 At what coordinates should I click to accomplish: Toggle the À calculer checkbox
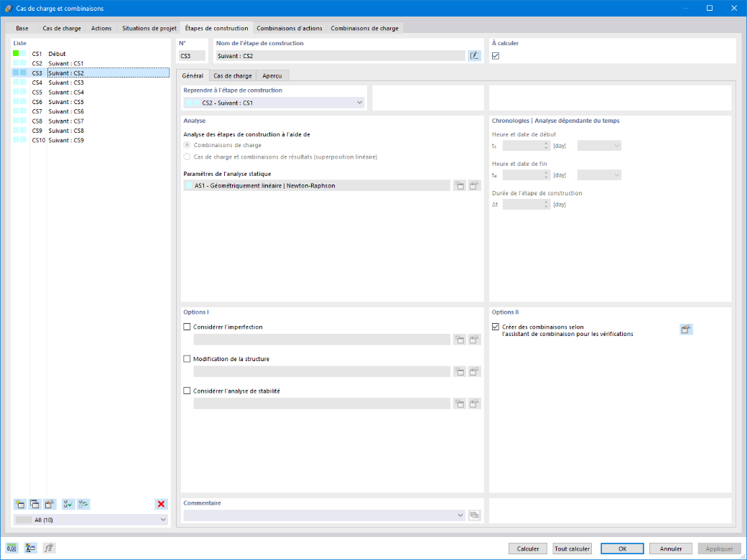point(496,56)
